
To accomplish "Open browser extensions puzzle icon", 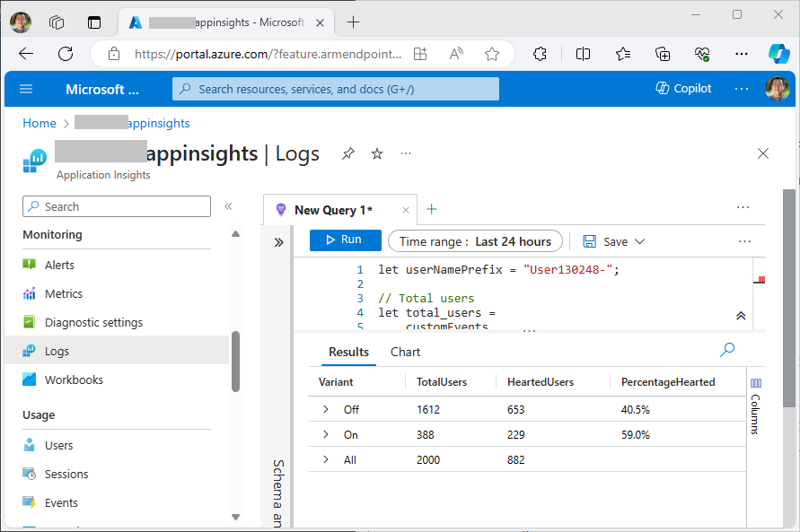I will pyautogui.click(x=540, y=54).
